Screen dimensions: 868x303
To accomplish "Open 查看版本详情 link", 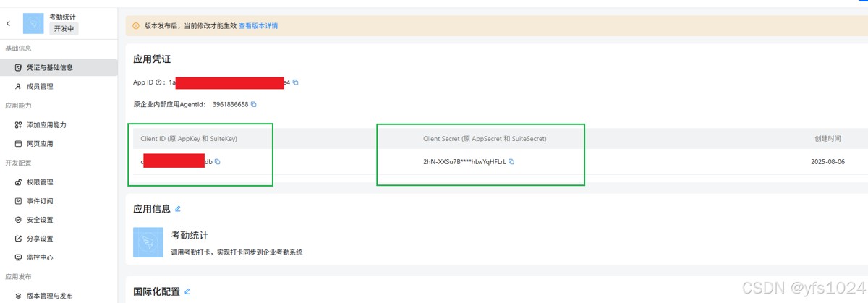I will [x=258, y=26].
